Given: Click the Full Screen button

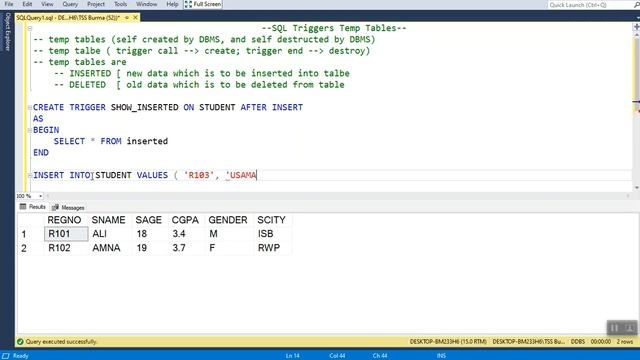Looking at the screenshot, I should (203, 4).
